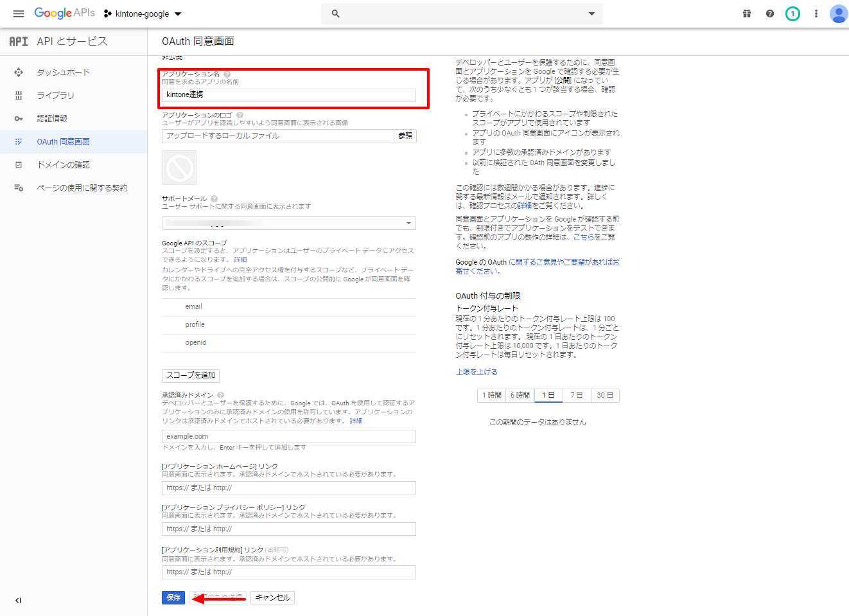Image resolution: width=849 pixels, height=616 pixels.
Task: Open help tooltip next to アプリケーションのロゴ
Action: pyautogui.click(x=240, y=115)
